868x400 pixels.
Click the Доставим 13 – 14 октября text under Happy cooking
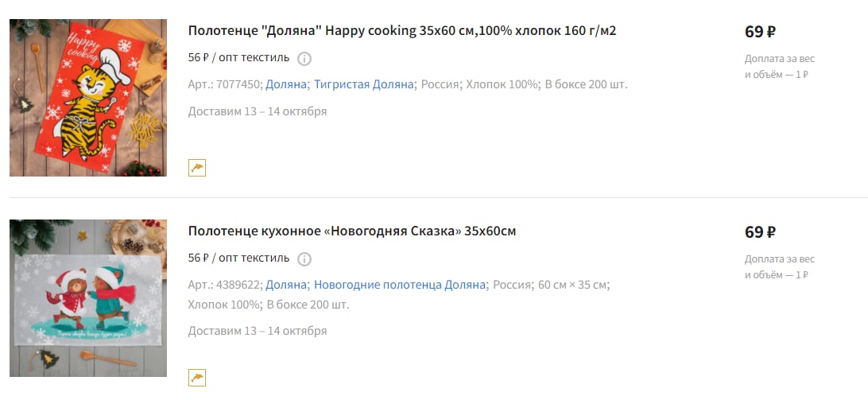(258, 111)
